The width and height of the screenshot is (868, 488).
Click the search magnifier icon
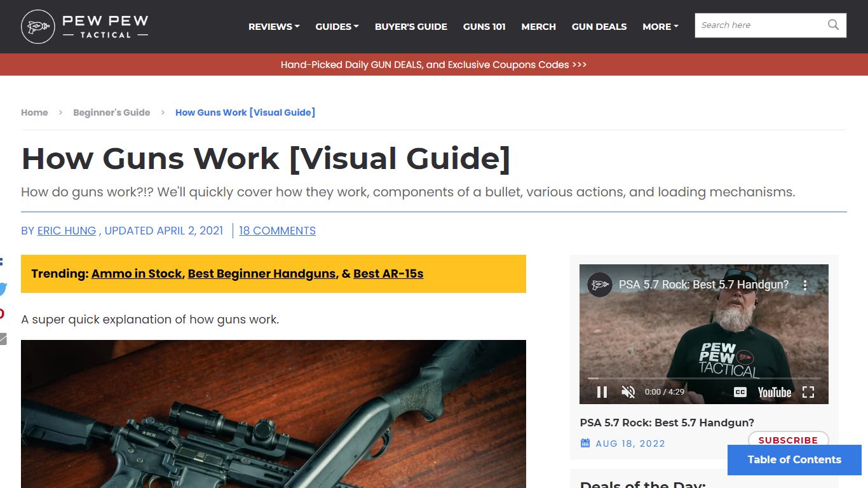coord(833,25)
